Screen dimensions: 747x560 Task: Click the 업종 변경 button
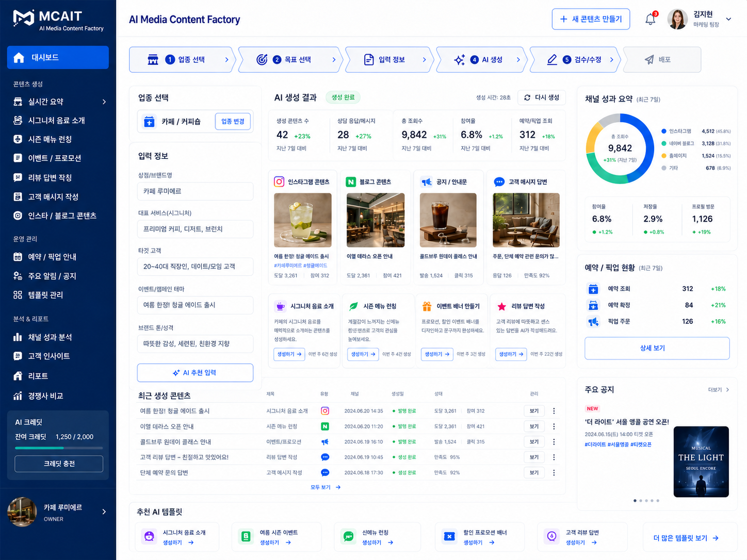(233, 122)
